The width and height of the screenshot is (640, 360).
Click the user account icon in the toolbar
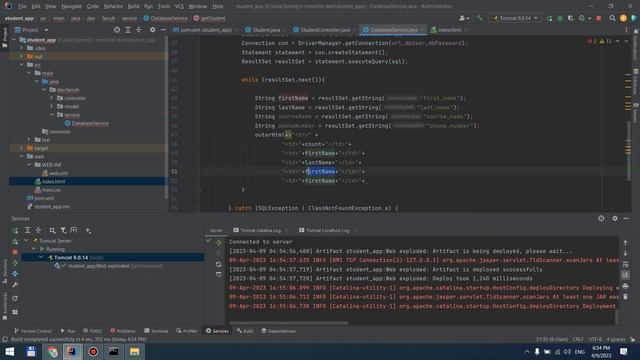click(x=464, y=18)
